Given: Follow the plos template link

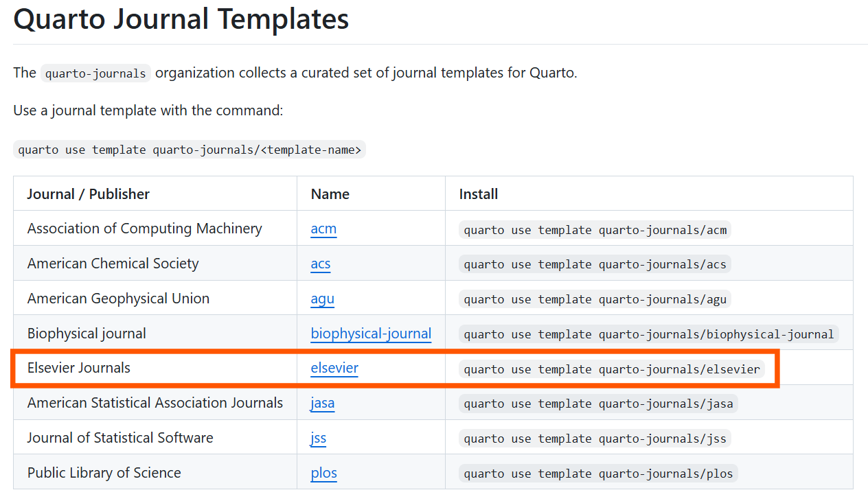Looking at the screenshot, I should pos(323,474).
